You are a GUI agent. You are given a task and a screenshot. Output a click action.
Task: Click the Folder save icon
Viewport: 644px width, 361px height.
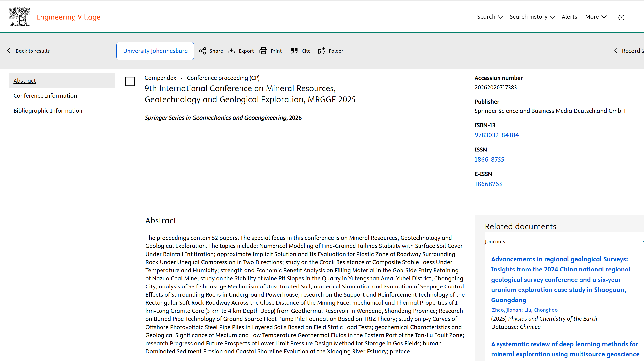tap(322, 51)
